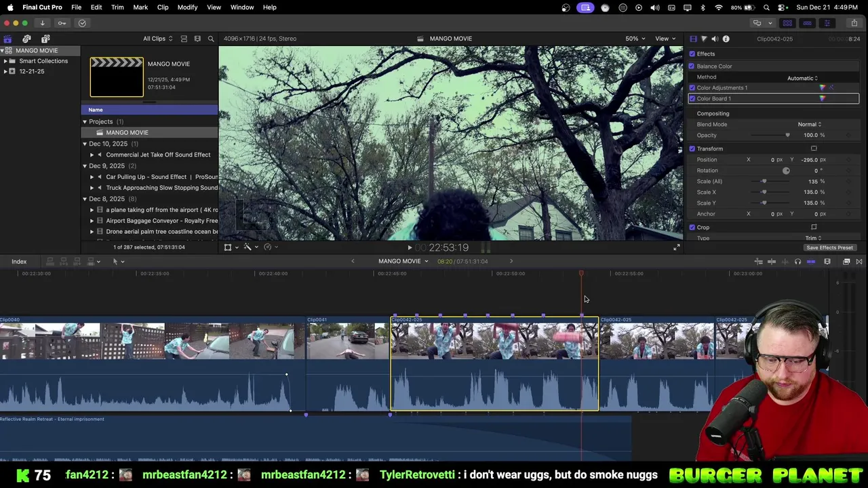Open the Blend Mode Normal dropdown

pyautogui.click(x=809, y=125)
